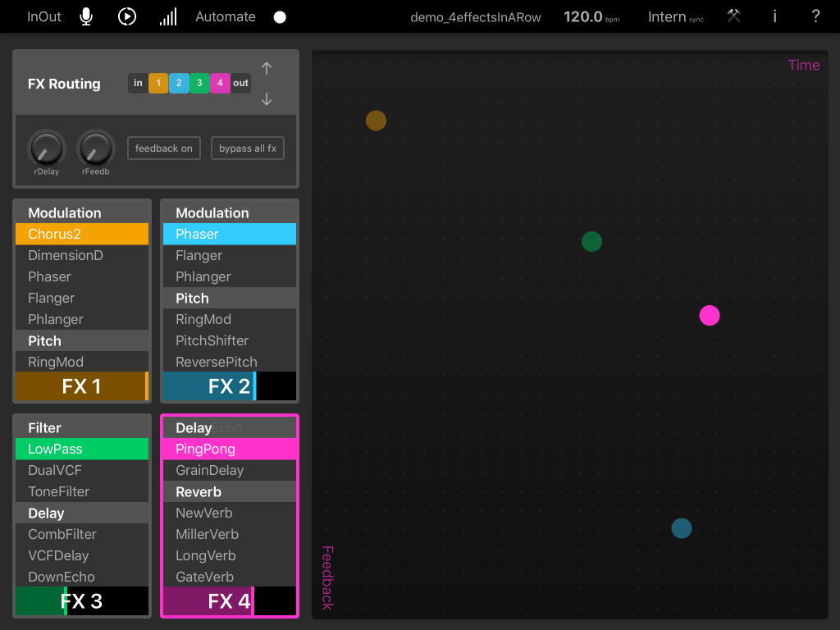The height and width of the screenshot is (630, 840).
Task: Click the pink dot on XY pad
Action: point(710,316)
